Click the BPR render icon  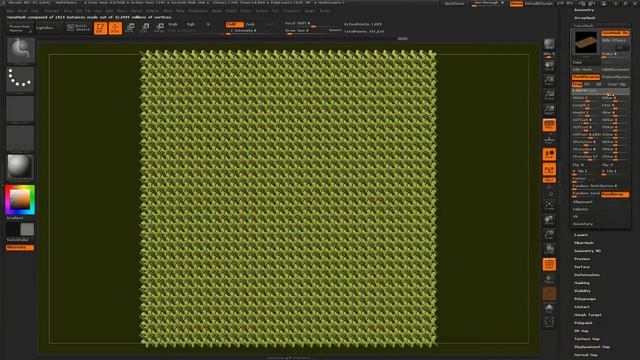tap(549, 44)
